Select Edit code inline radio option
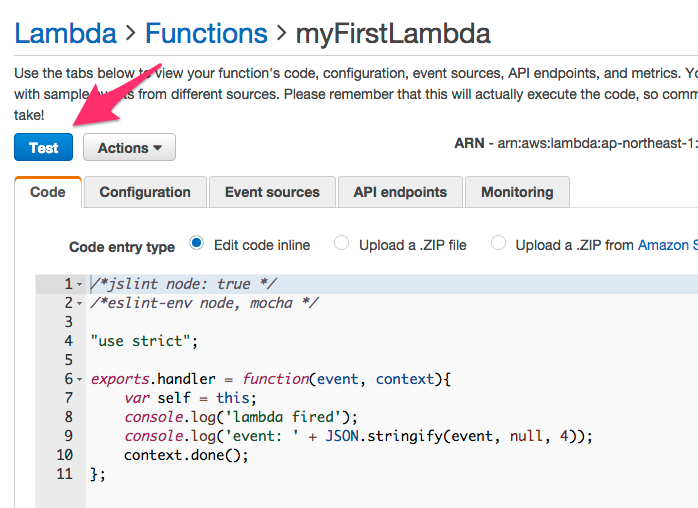Screen dimensions: 698x508 tap(196, 244)
